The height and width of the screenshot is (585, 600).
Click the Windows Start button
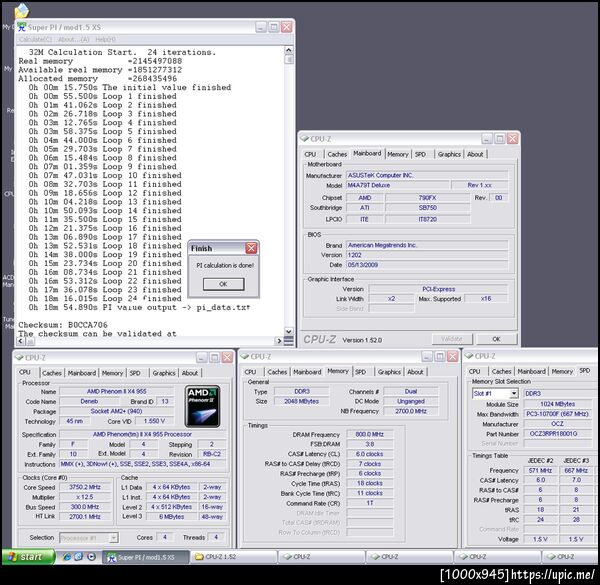pyautogui.click(x=28, y=557)
